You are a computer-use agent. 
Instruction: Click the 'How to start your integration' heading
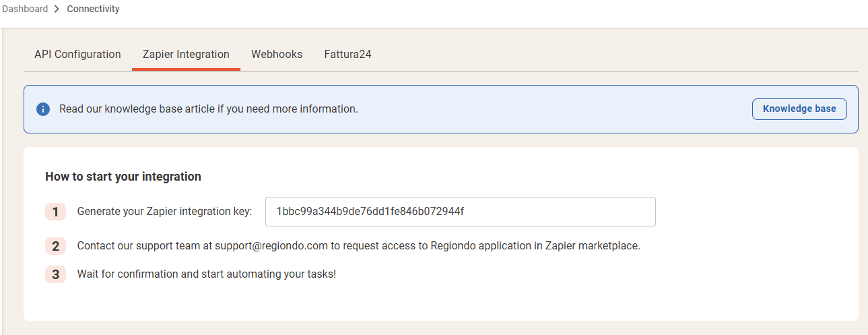[x=123, y=177]
